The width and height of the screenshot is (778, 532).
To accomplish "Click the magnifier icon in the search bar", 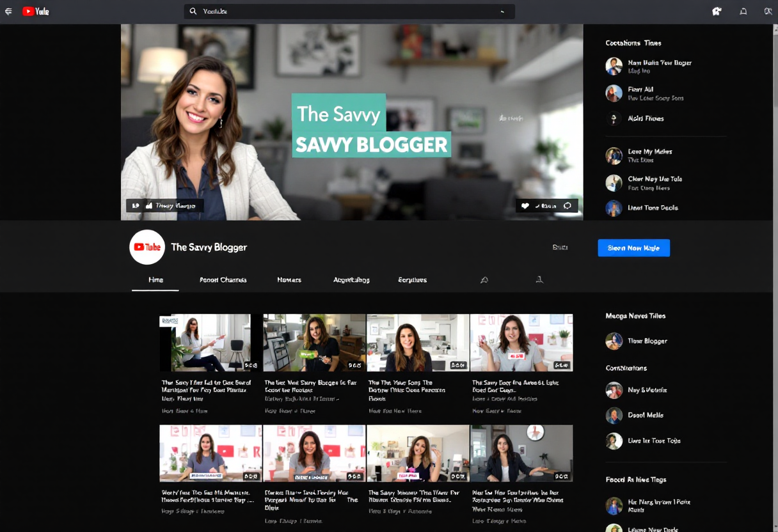I will [x=193, y=12].
